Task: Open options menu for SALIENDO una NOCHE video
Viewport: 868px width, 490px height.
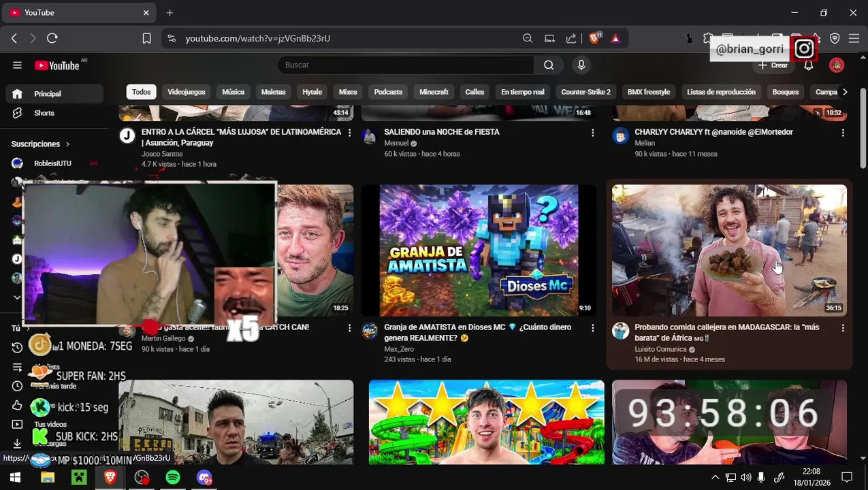Action: (592, 133)
